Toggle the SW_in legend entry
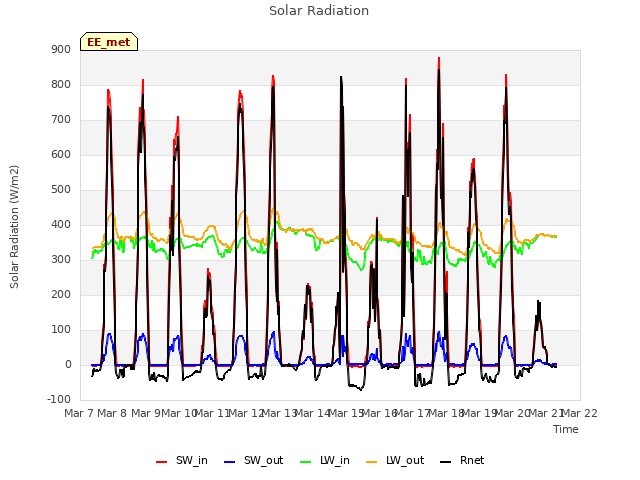Viewport: 640px width, 480px height. coord(182,461)
